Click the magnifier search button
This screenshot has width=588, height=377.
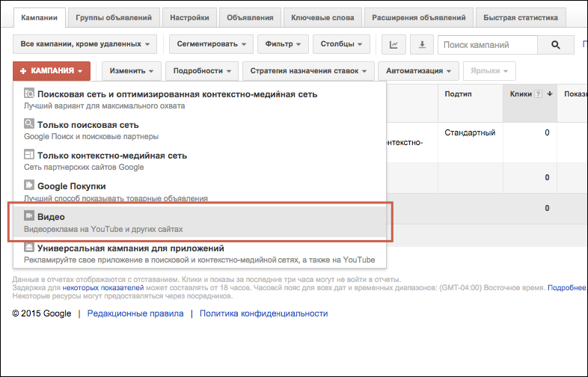coord(555,45)
